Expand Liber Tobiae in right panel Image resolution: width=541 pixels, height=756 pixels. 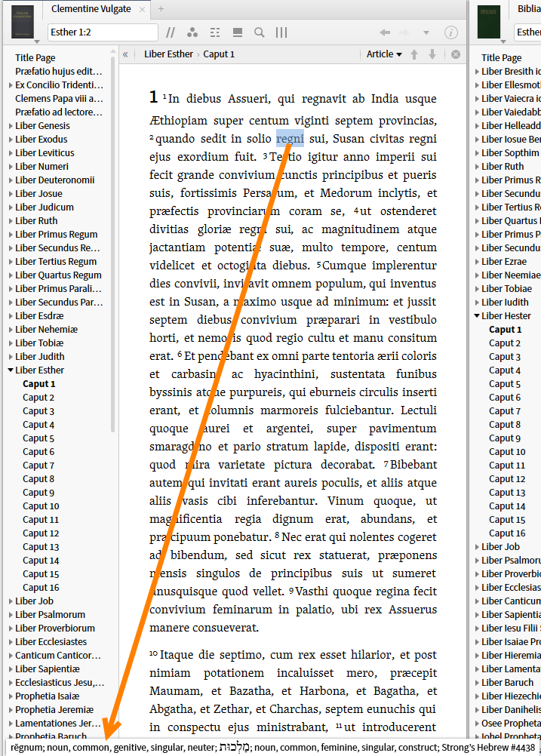(x=477, y=289)
